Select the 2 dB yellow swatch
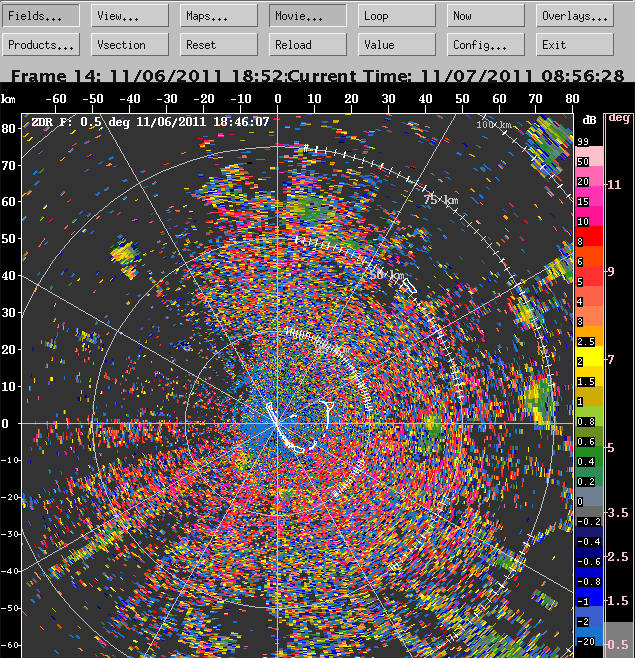The image size is (635, 658). coord(589,357)
